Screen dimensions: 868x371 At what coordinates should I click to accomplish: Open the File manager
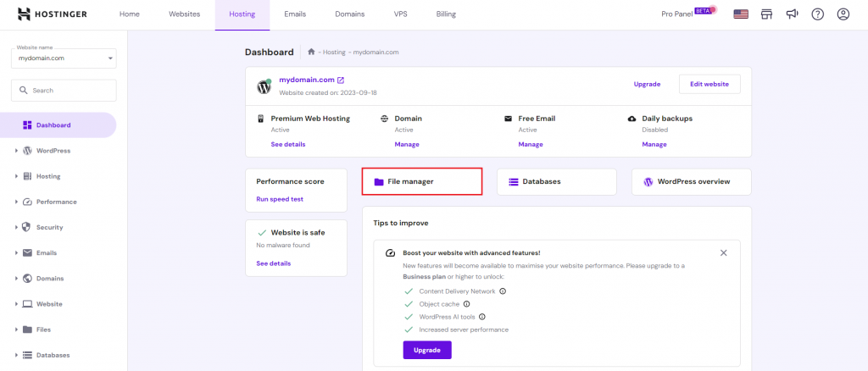pyautogui.click(x=421, y=181)
